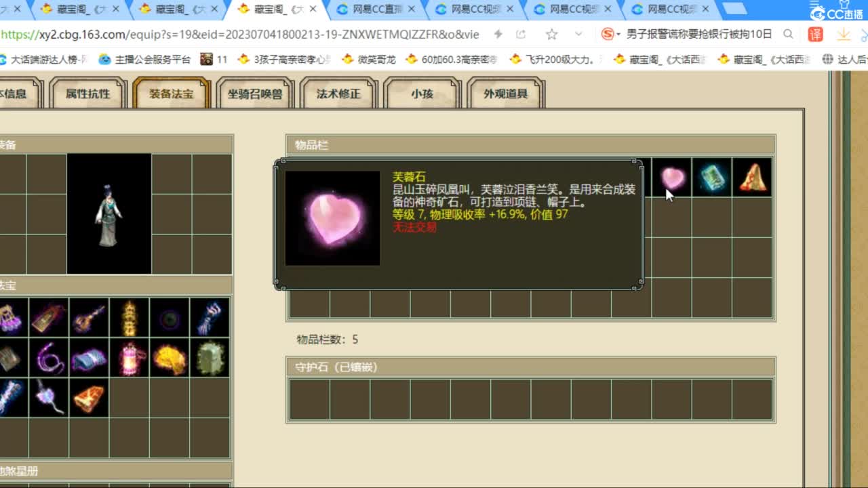Click the pink lantern treasure icon

(x=129, y=358)
